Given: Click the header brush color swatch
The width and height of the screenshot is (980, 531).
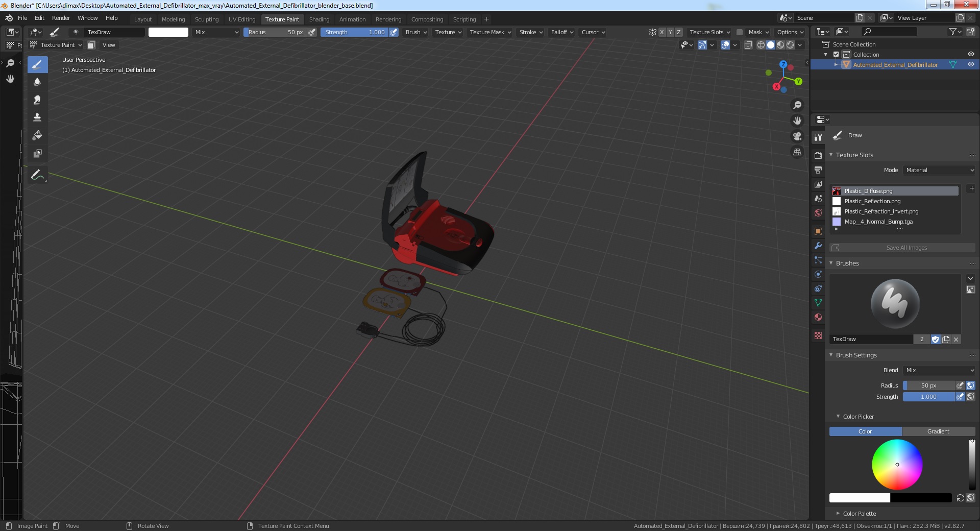Looking at the screenshot, I should click(168, 32).
